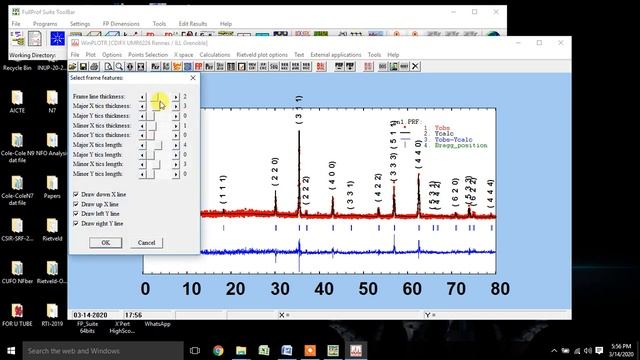Image resolution: width=640 pixels, height=360 pixels.
Task: Open Edit Results menu in FullProf Suite
Action: pyautogui.click(x=193, y=24)
